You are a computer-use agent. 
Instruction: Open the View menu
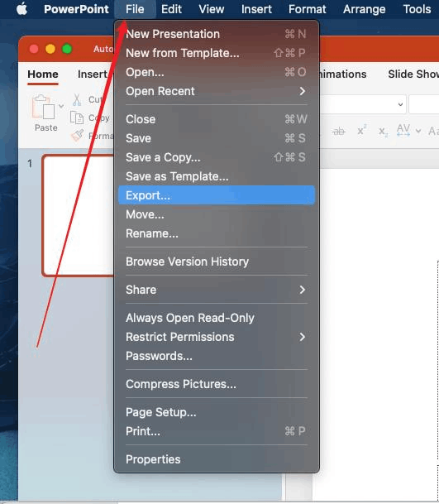(x=211, y=9)
